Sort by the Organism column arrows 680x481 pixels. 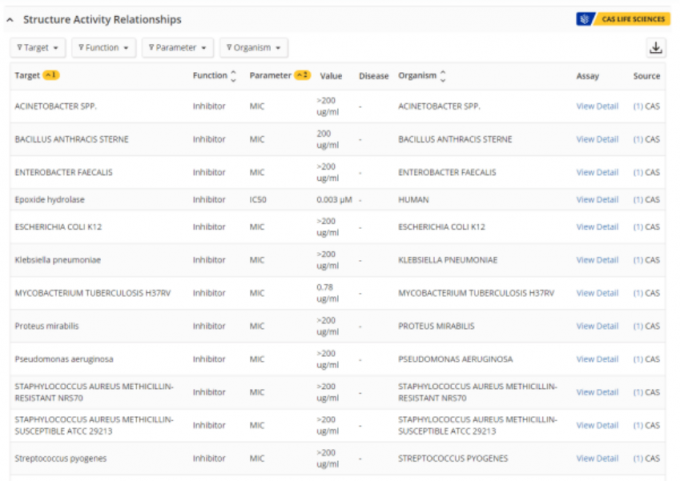(x=443, y=75)
